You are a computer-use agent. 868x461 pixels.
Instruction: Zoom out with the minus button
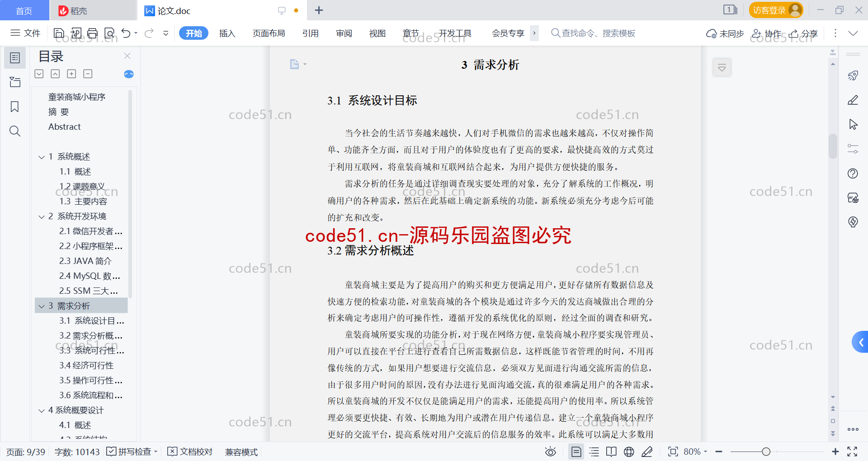719,452
